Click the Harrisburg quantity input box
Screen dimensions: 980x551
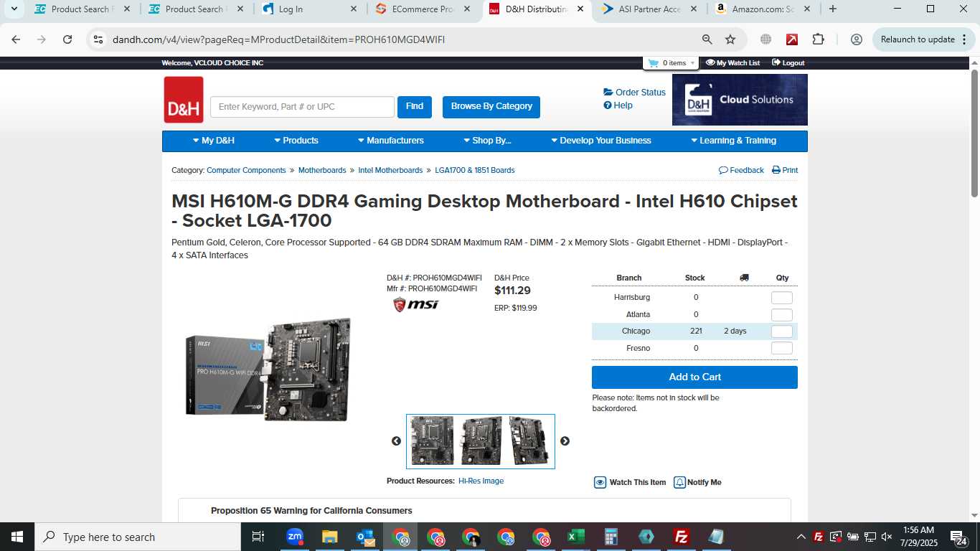pyautogui.click(x=782, y=298)
